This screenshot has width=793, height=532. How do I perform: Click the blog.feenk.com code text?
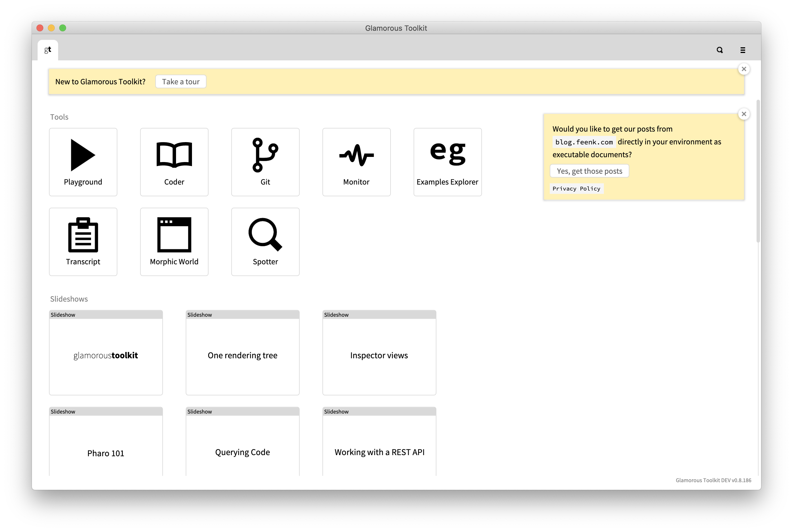[x=584, y=142]
